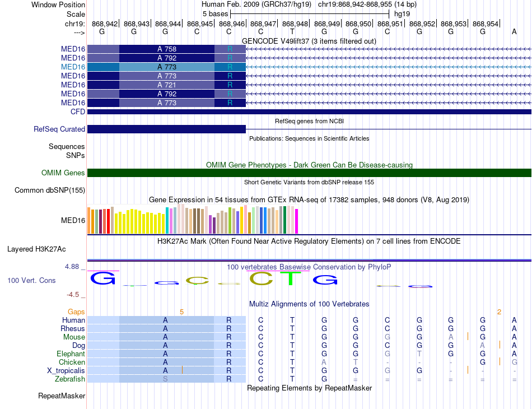Select the Rhesus alignment row label
Image resolution: width=532 pixels, height=409 pixels.
(x=73, y=328)
